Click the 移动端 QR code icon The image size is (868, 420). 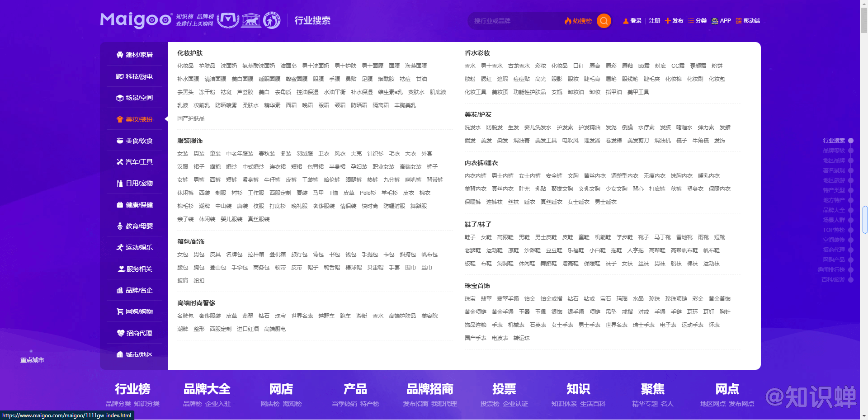coord(739,21)
